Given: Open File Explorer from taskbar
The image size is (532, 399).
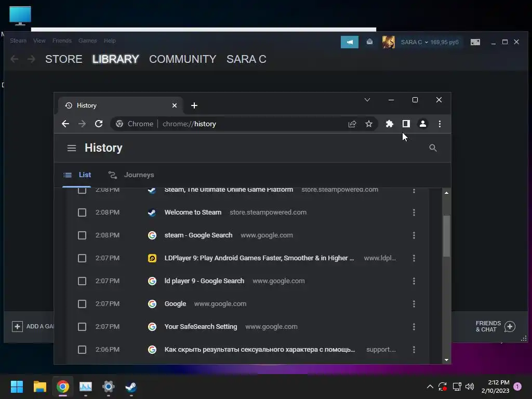Looking at the screenshot, I should click(x=39, y=387).
